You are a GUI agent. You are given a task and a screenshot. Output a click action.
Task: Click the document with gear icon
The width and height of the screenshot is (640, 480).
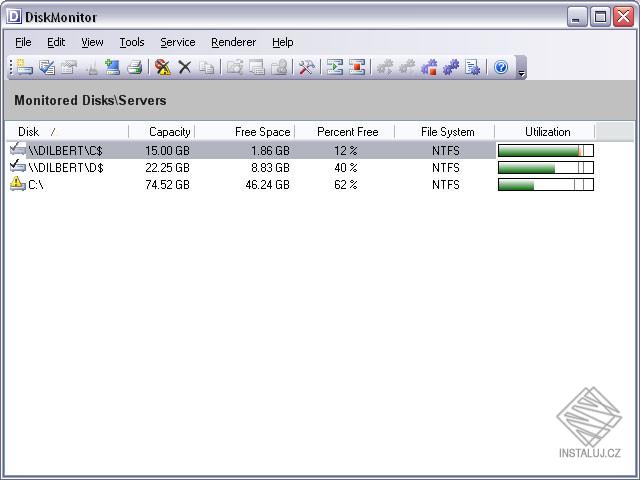click(473, 67)
